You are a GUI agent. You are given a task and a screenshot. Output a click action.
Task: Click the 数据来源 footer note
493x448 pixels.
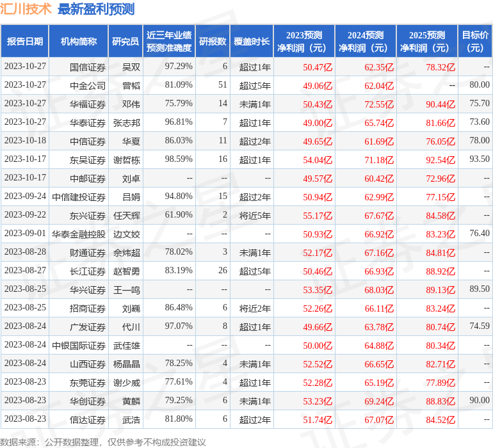tap(103, 442)
